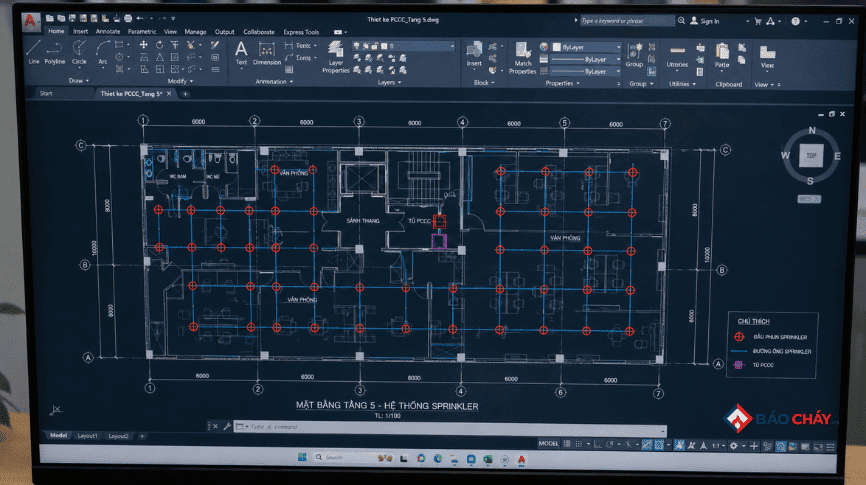Open the Output ribbon tab
866x485 pixels.
pos(224,32)
